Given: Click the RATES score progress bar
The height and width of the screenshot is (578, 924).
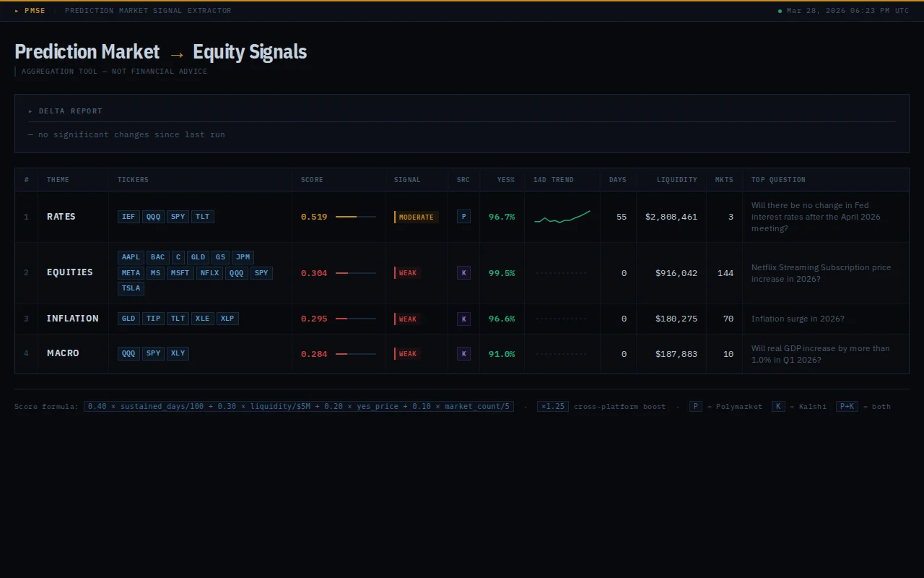Looking at the screenshot, I should 356,217.
